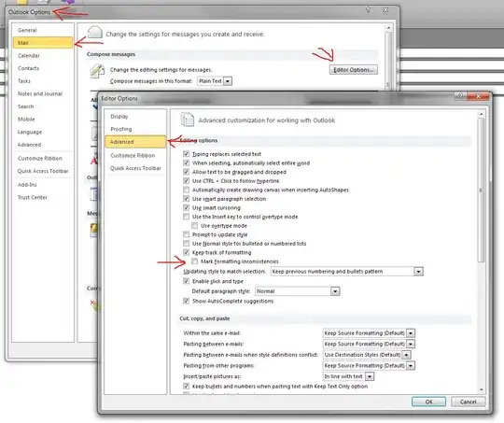Image resolution: width=504 pixels, height=423 pixels.
Task: Select Proofing in Editor Options sidebar
Action: 135,129
